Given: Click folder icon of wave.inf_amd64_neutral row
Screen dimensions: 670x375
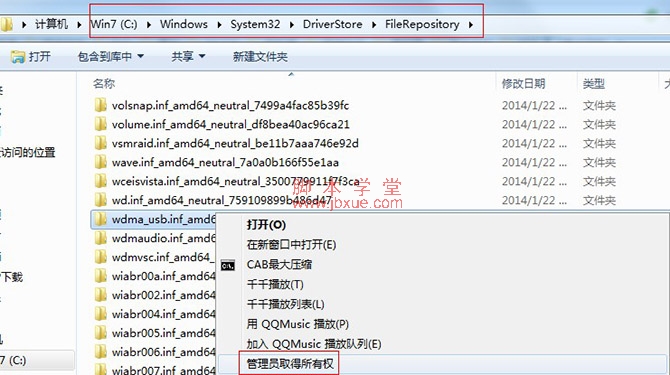Looking at the screenshot, I should 100,162.
